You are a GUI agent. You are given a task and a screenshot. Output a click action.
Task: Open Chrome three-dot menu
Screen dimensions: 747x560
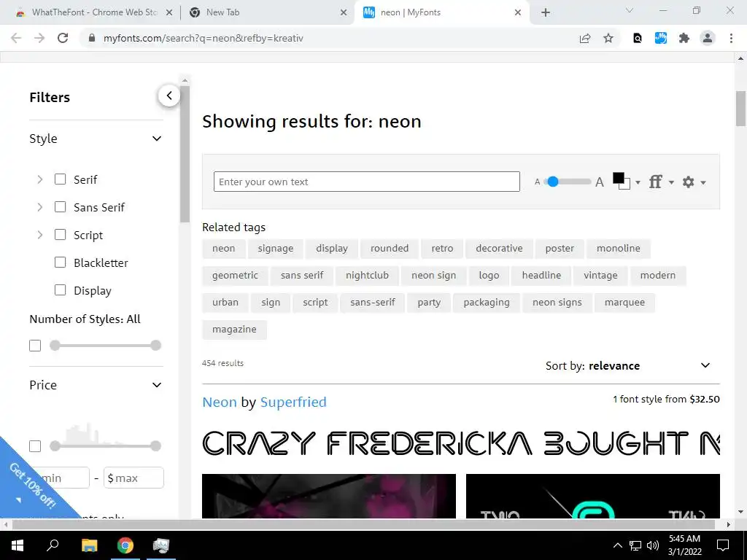click(x=731, y=38)
